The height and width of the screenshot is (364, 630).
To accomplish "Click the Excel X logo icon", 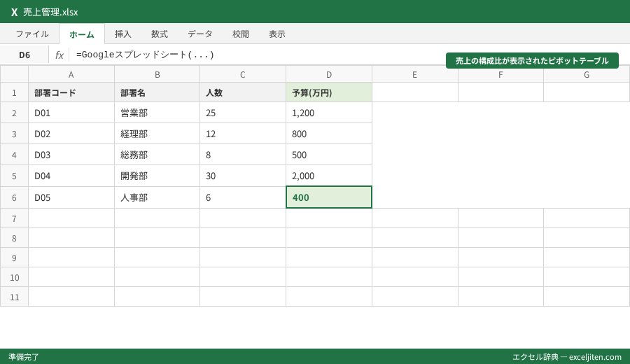I will (x=15, y=12).
